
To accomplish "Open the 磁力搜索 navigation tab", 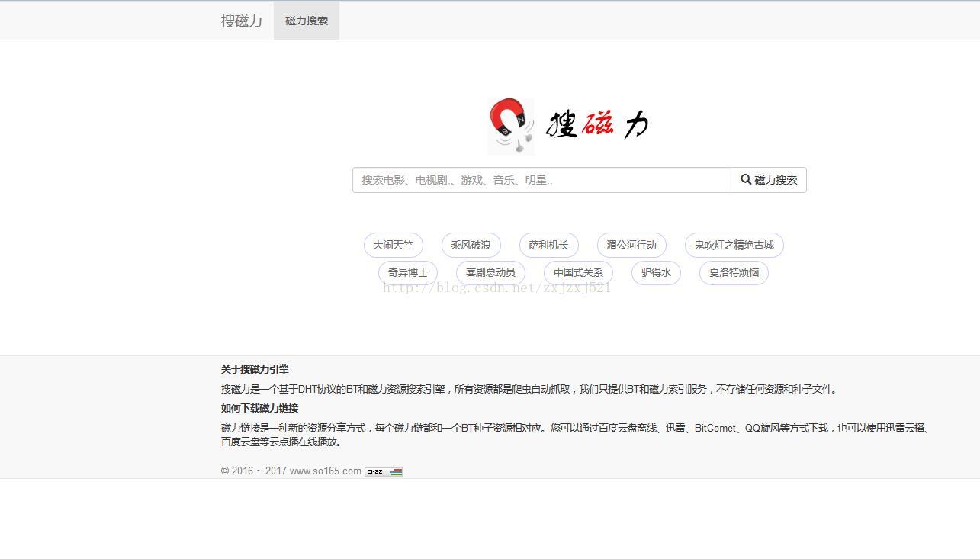I will (307, 21).
